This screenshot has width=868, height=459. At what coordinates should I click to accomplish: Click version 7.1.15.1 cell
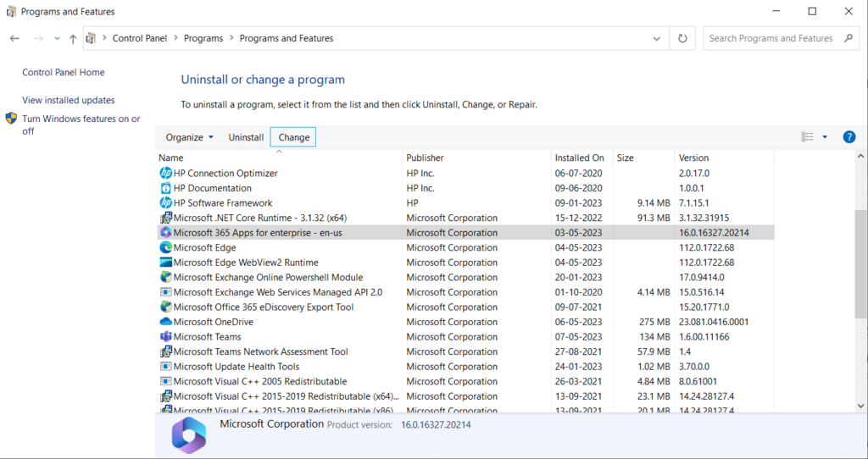(693, 203)
